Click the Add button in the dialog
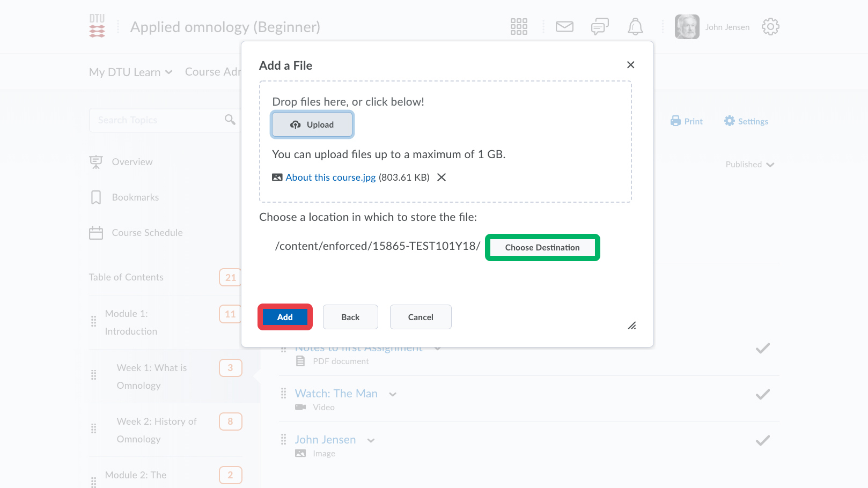This screenshot has height=488, width=868. (285, 317)
